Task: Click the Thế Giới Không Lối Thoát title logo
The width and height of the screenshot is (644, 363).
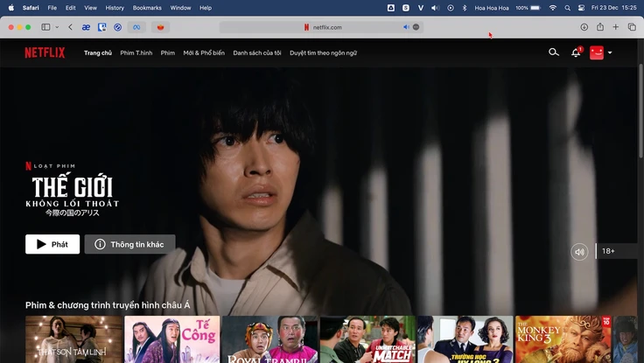Action: (x=73, y=195)
